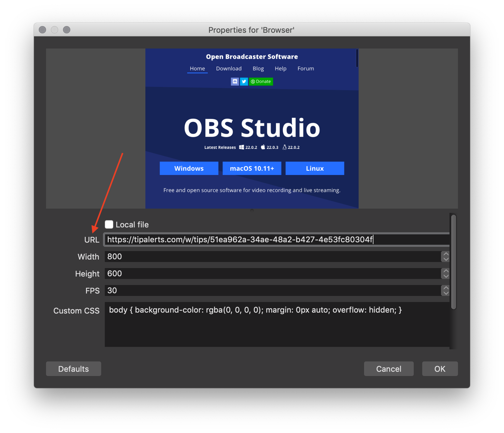Click the Windows logo release icon
The image size is (504, 433).
tap(241, 147)
